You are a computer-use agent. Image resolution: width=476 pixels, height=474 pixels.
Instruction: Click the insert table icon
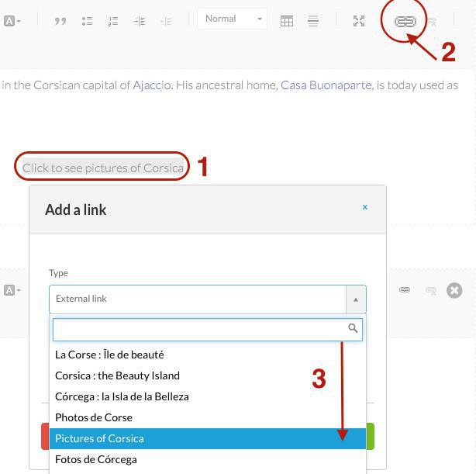[287, 22]
